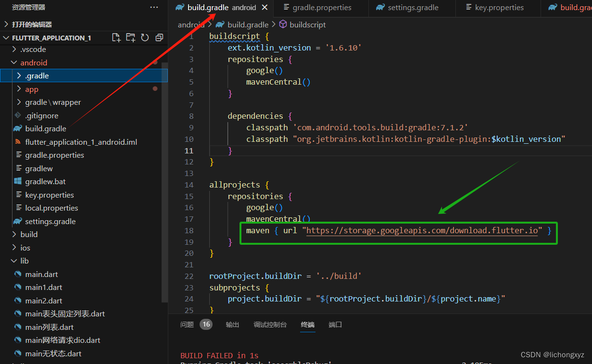The image size is (592, 364).
Task: Open key.properties in explorer tree
Action: [50, 195]
